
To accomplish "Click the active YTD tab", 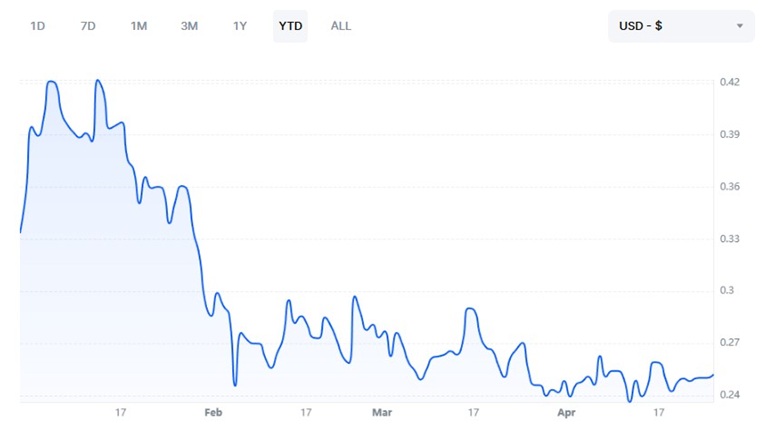I will click(x=290, y=26).
